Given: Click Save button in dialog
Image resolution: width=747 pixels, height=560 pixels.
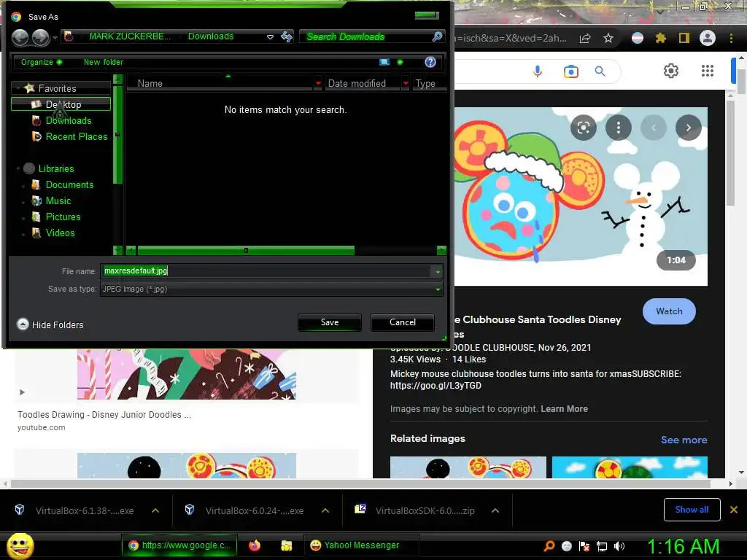Looking at the screenshot, I should [330, 322].
